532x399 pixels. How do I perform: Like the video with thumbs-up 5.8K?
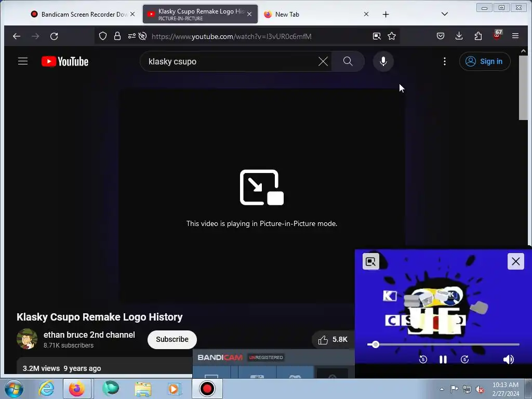coord(332,340)
